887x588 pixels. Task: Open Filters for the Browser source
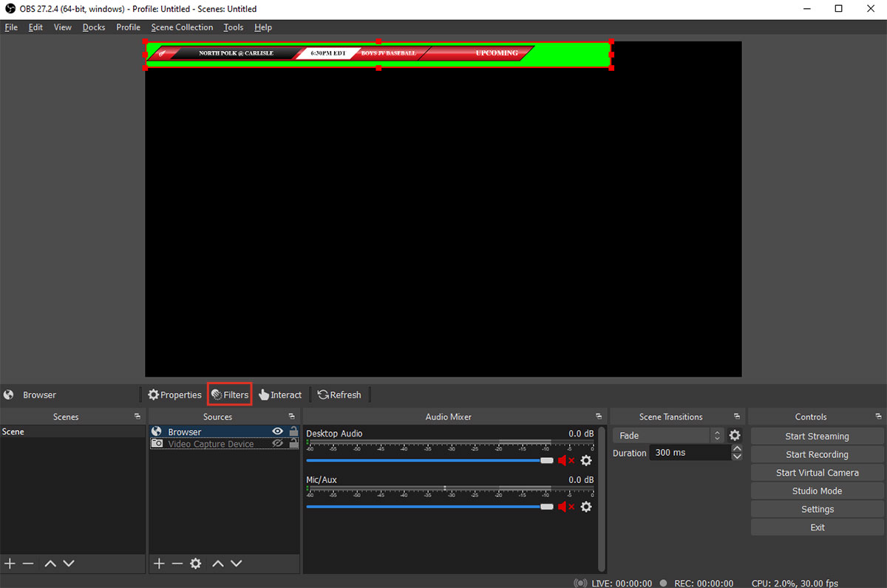click(230, 394)
